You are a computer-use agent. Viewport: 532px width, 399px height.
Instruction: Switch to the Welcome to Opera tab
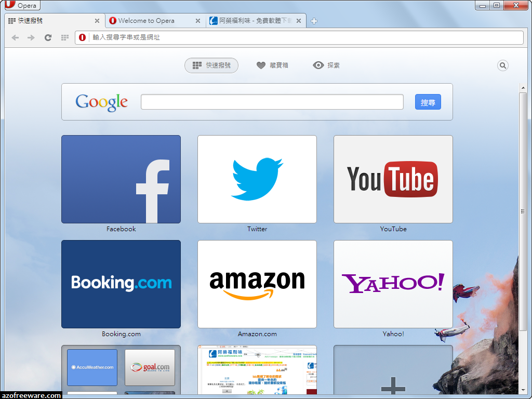155,21
